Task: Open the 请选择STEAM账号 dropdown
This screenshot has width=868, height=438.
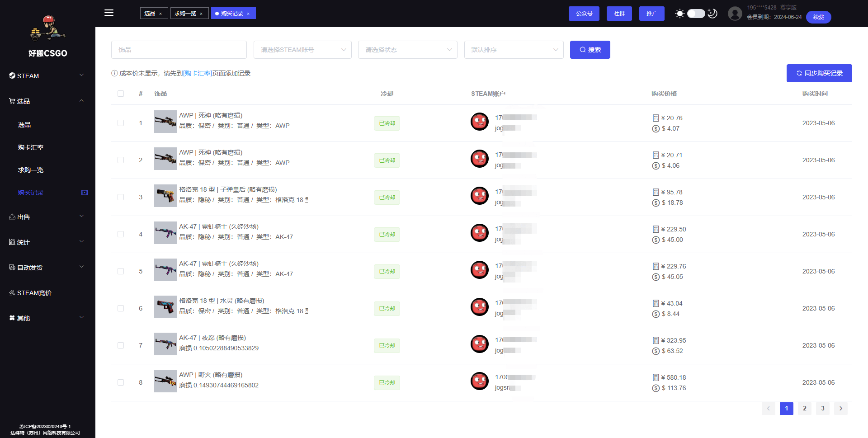Action: click(302, 50)
